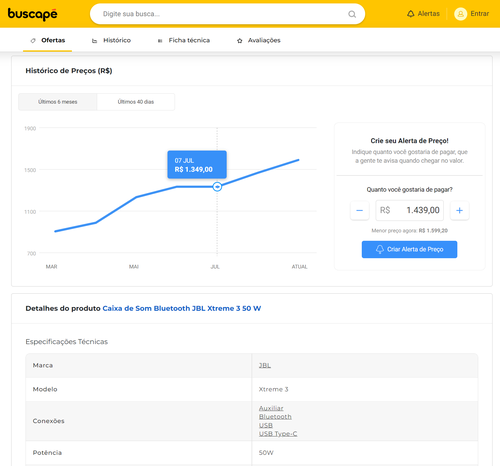Click the chart icon beside Histórico

[95, 41]
